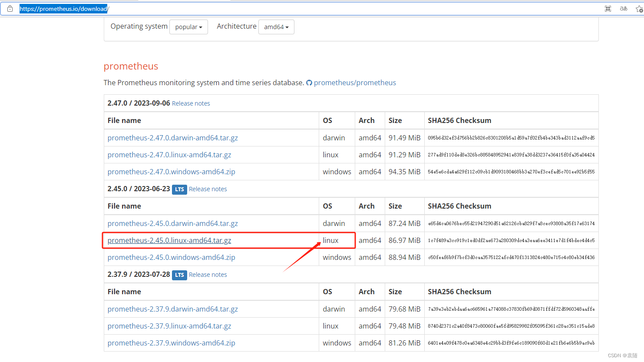Download prometheus-2.37.9.linux-amd64.tar.gz
644x362 pixels.
169,326
